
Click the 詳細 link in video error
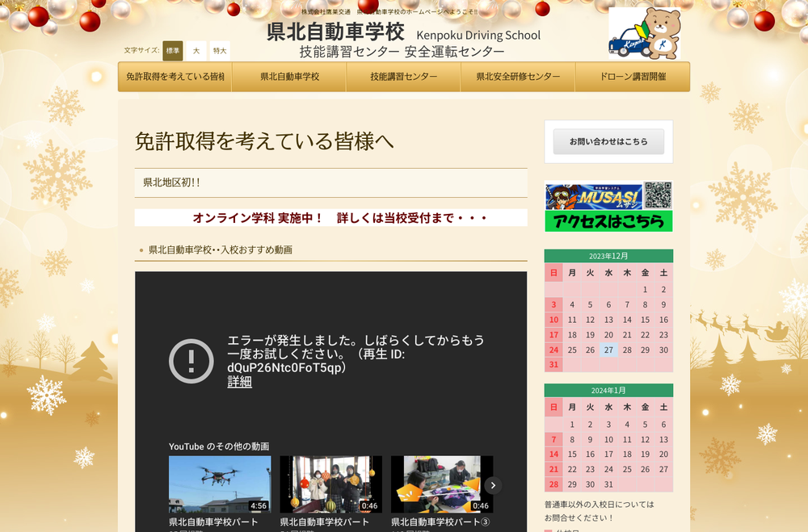(240, 382)
